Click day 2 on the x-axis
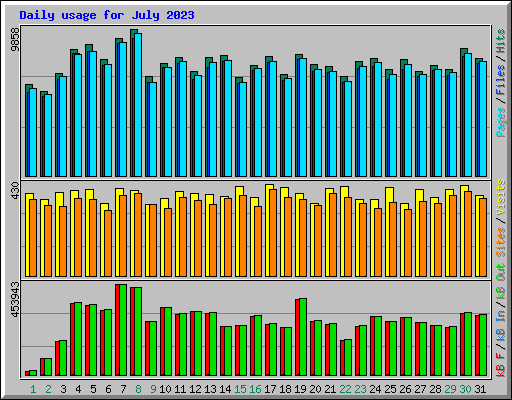 click(48, 389)
